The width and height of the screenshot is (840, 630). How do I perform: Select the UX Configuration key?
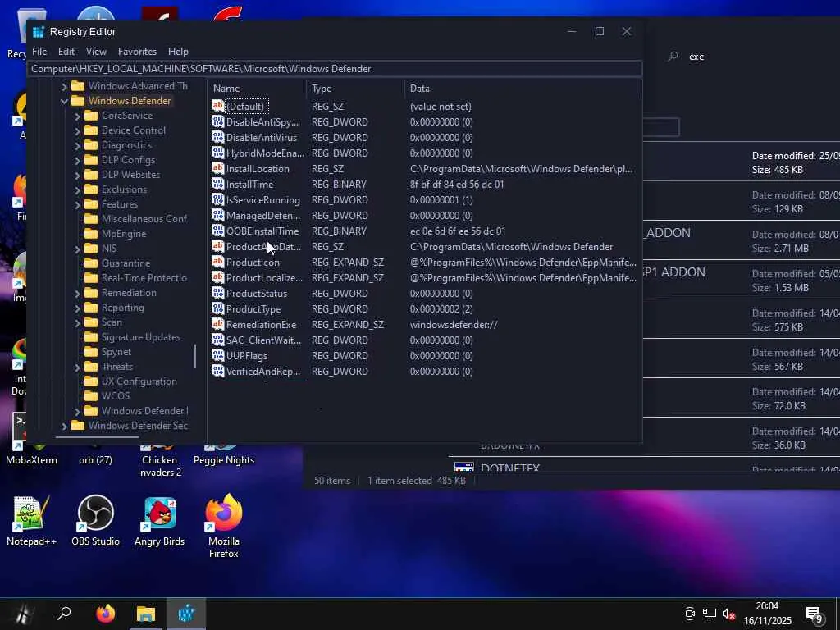[139, 381]
